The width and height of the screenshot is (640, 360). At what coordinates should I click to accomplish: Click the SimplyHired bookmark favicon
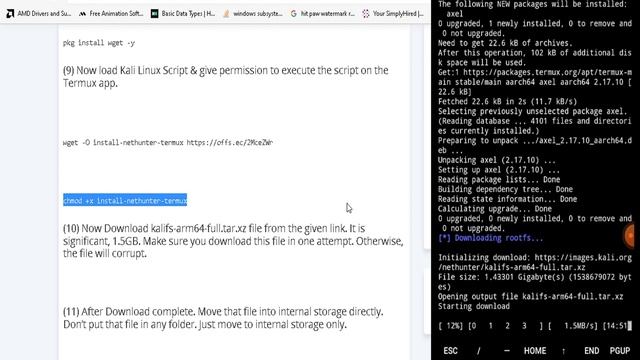click(x=366, y=13)
